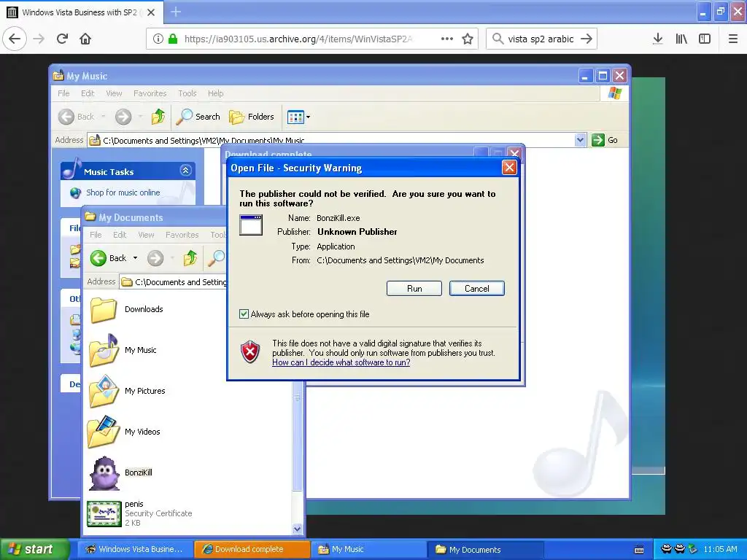Select the My Videos folder
This screenshot has width=747, height=560.
125,432
